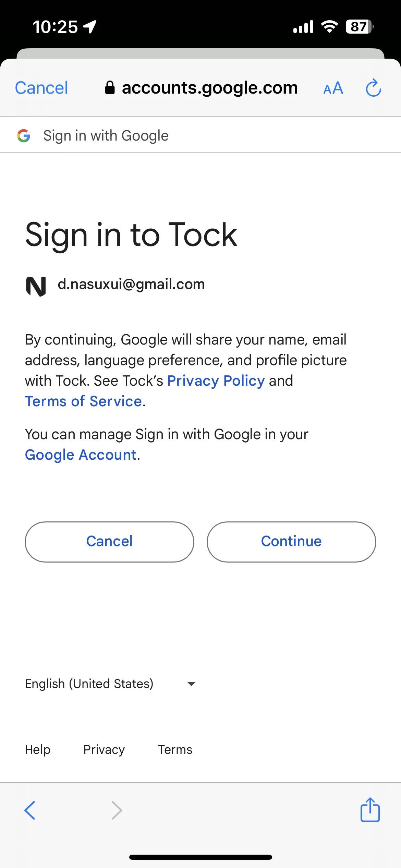Tap the Google G logo
Image resolution: width=401 pixels, height=868 pixels.
point(24,136)
